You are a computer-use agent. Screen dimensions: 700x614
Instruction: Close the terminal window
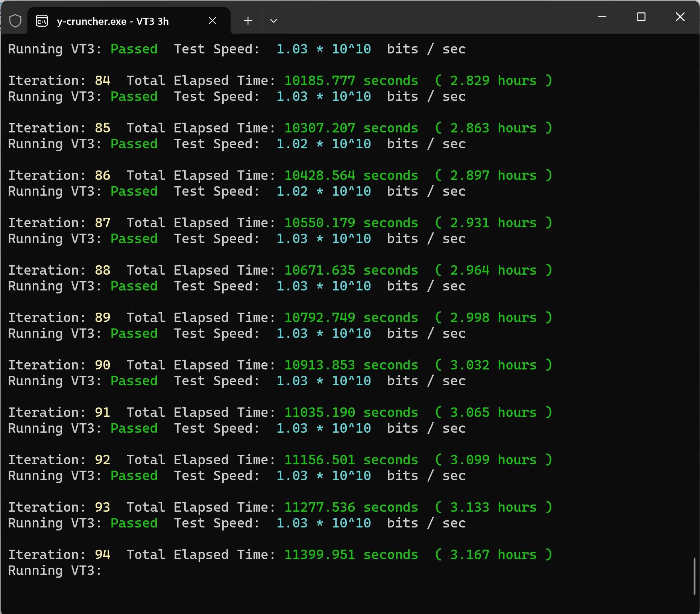pos(680,17)
